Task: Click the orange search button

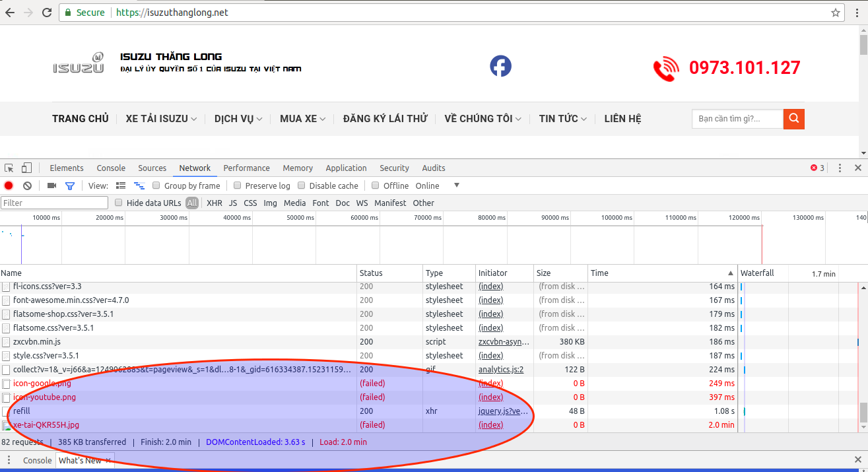Action: (x=794, y=119)
